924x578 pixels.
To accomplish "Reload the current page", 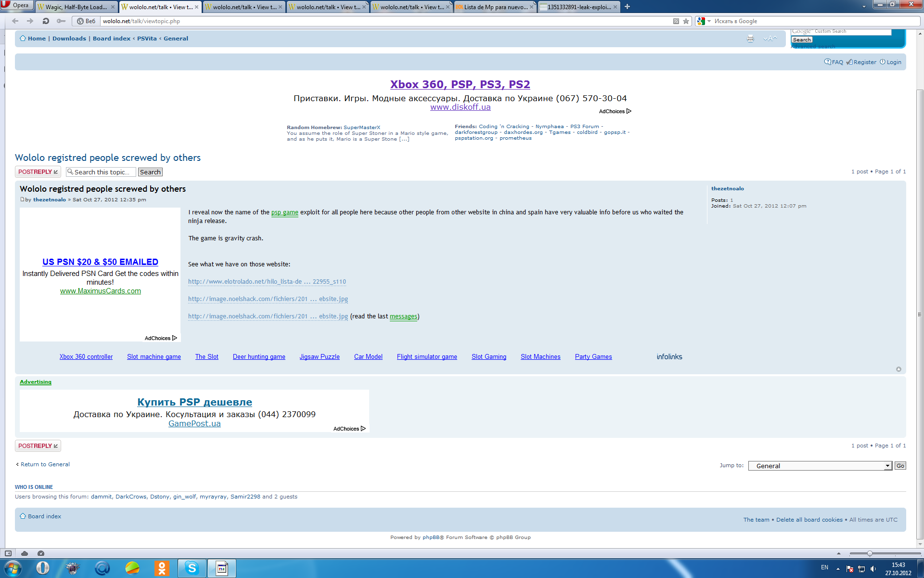I will 46,21.
